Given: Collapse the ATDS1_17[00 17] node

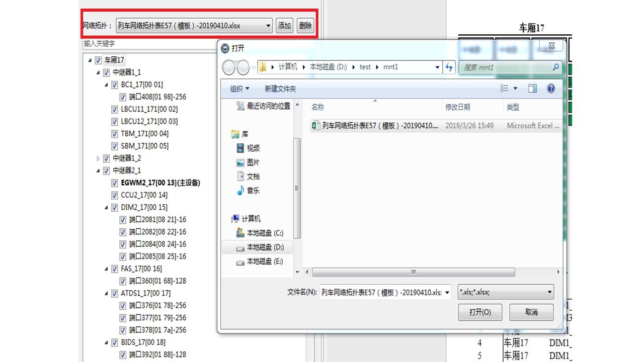Looking at the screenshot, I should 106,294.
